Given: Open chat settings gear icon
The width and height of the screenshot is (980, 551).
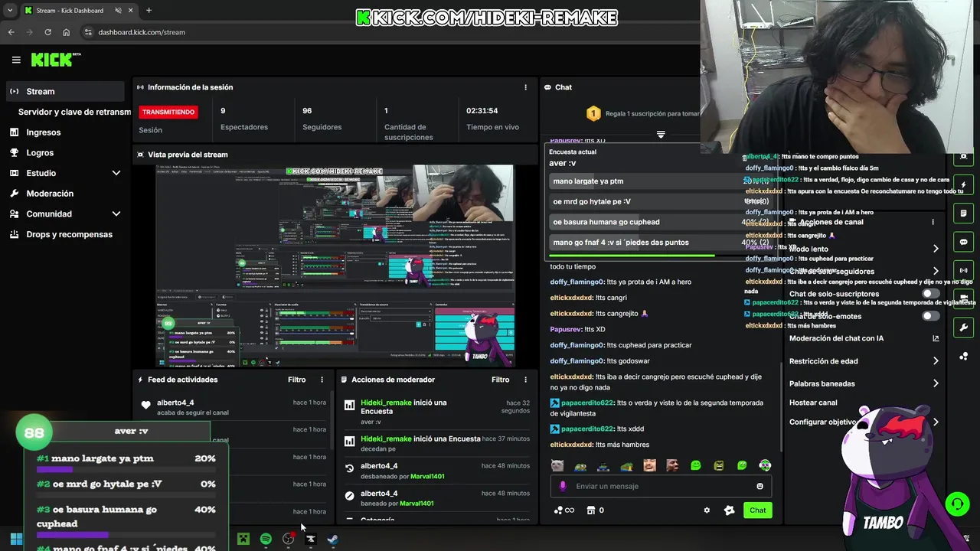Looking at the screenshot, I should click(x=707, y=510).
